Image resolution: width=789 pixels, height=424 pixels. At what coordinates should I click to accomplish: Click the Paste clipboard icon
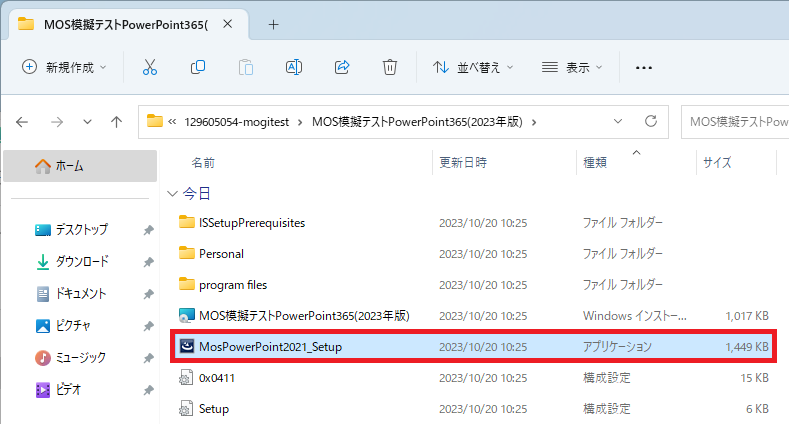pos(246,67)
